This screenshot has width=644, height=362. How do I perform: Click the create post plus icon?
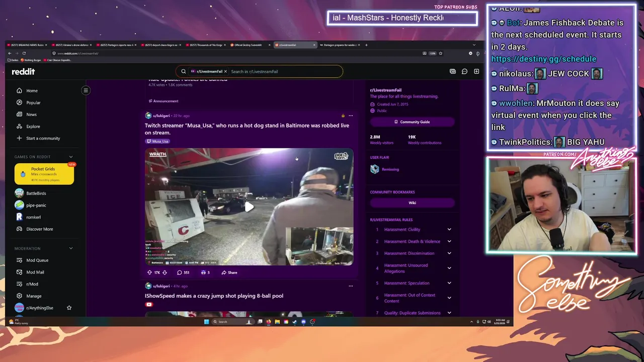pyautogui.click(x=476, y=71)
